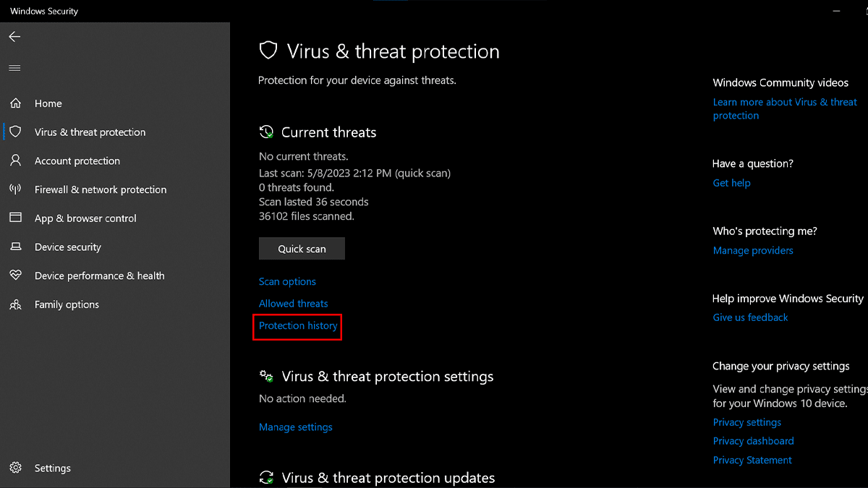The width and height of the screenshot is (868, 488).
Task: Click the App & browser control icon
Action: (15, 218)
